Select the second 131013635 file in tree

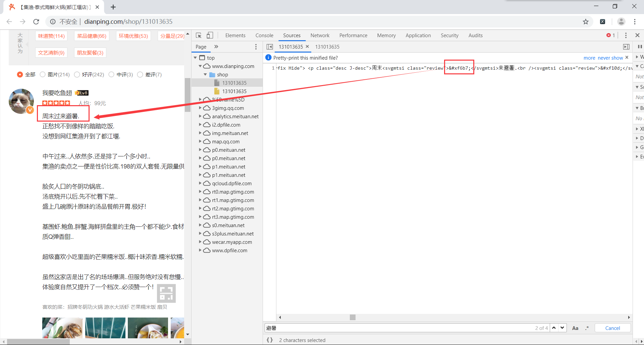[234, 91]
